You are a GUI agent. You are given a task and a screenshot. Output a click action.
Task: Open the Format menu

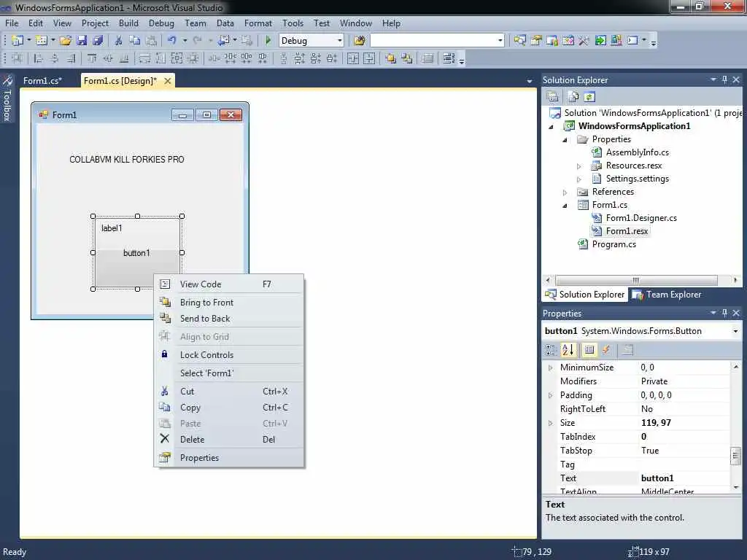click(x=258, y=23)
